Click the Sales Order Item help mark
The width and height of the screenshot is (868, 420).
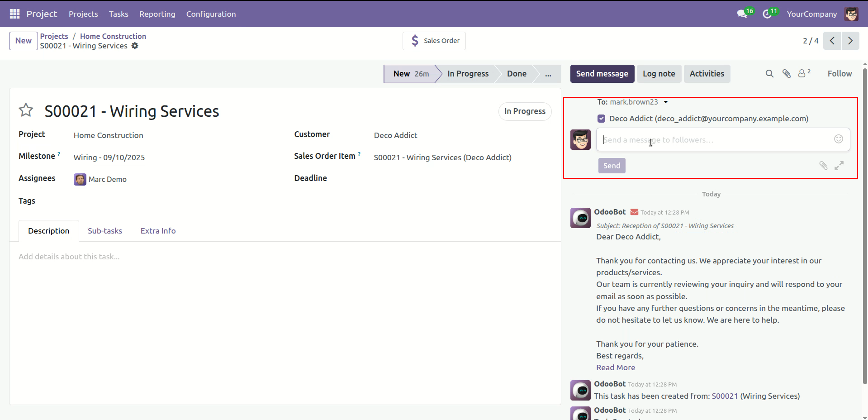(359, 154)
